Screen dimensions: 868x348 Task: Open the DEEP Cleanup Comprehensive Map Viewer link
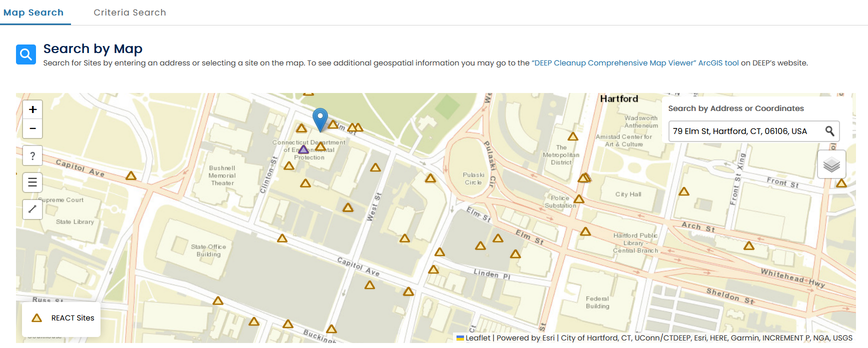(635, 62)
